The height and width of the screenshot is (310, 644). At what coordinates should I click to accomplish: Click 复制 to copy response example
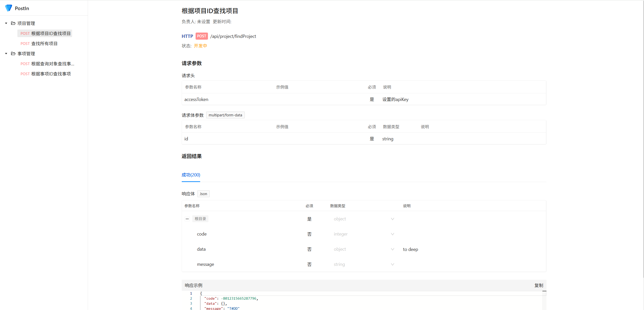[539, 285]
